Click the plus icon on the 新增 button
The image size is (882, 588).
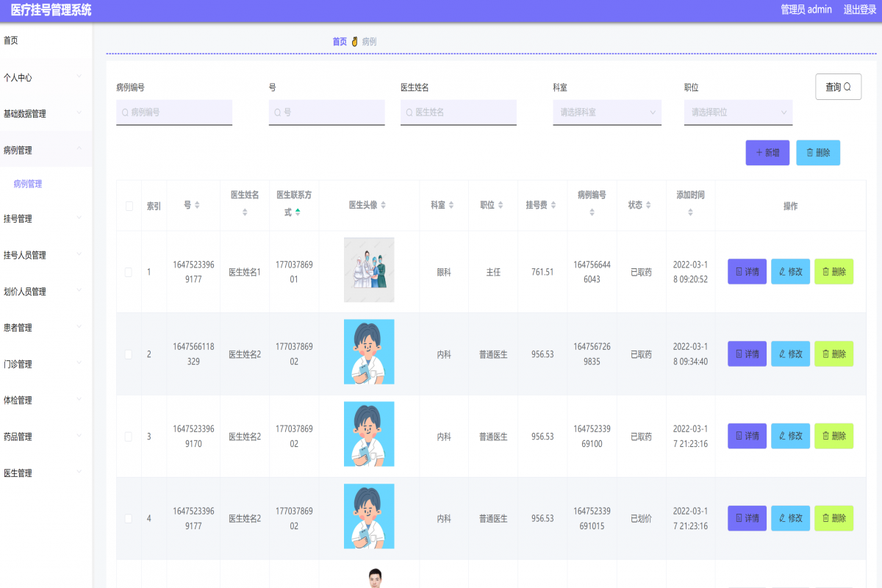pos(759,152)
